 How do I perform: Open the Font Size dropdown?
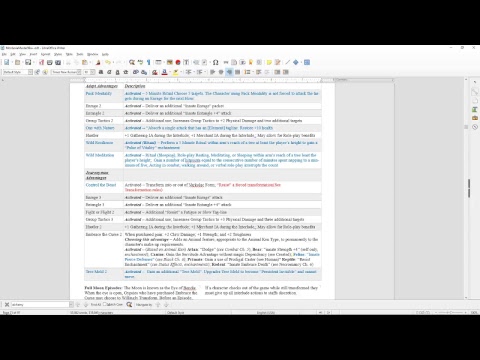(93, 72)
